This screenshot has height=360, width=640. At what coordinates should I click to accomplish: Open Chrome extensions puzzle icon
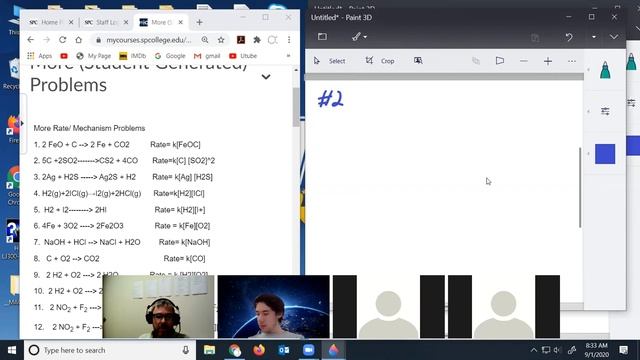click(x=257, y=40)
